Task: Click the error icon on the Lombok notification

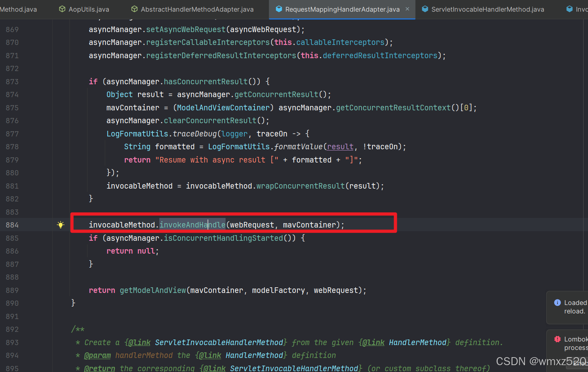Action: point(557,339)
